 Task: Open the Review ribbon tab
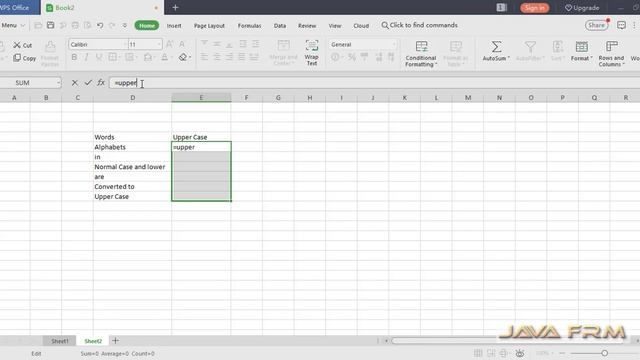pos(307,25)
